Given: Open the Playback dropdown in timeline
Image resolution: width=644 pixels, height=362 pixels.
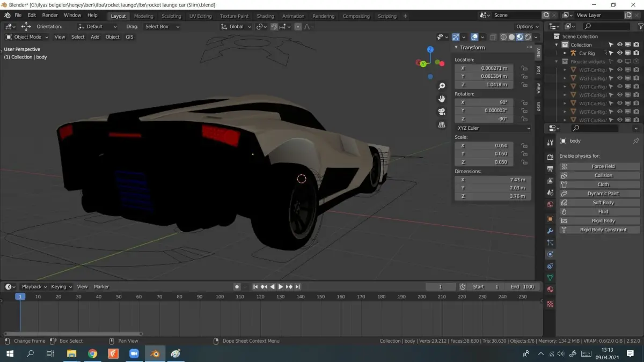Looking at the screenshot, I should coord(34,286).
